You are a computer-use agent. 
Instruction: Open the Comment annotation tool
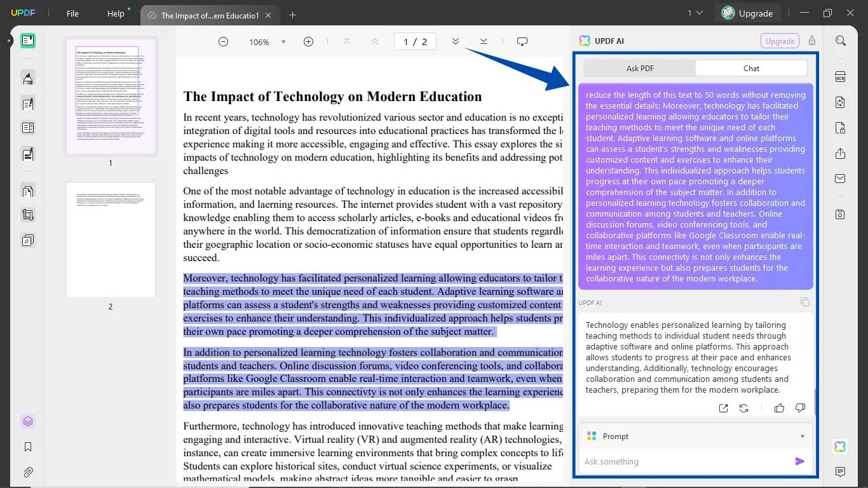pos(27,78)
